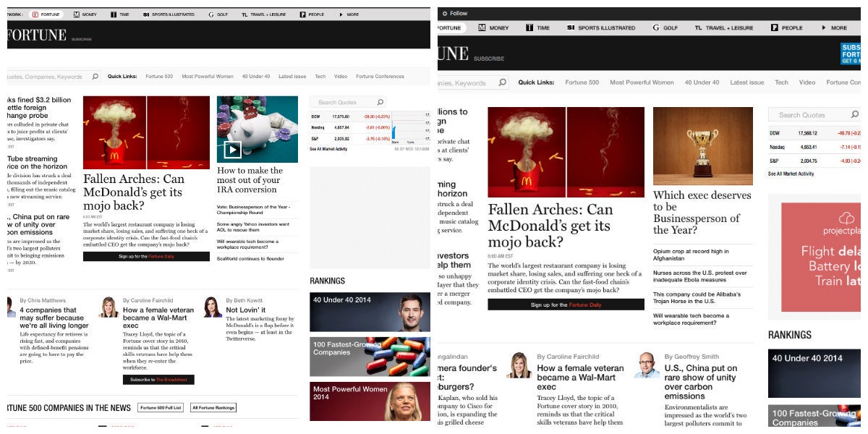Open 'How to make the most out of your IRA conversion'

(250, 180)
